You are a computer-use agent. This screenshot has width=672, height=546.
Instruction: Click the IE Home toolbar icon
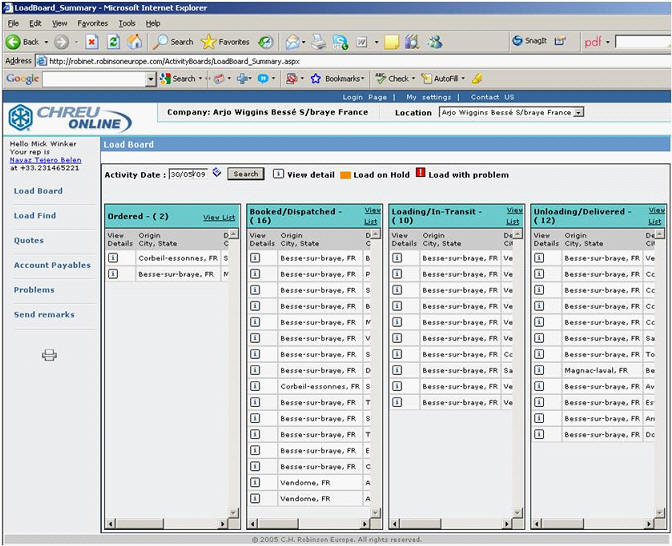pos(134,42)
